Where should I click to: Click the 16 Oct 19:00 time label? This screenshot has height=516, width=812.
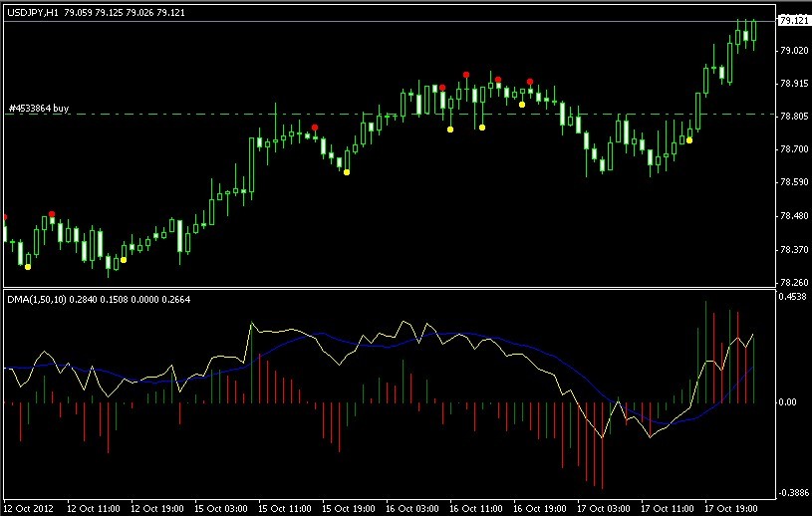540,508
